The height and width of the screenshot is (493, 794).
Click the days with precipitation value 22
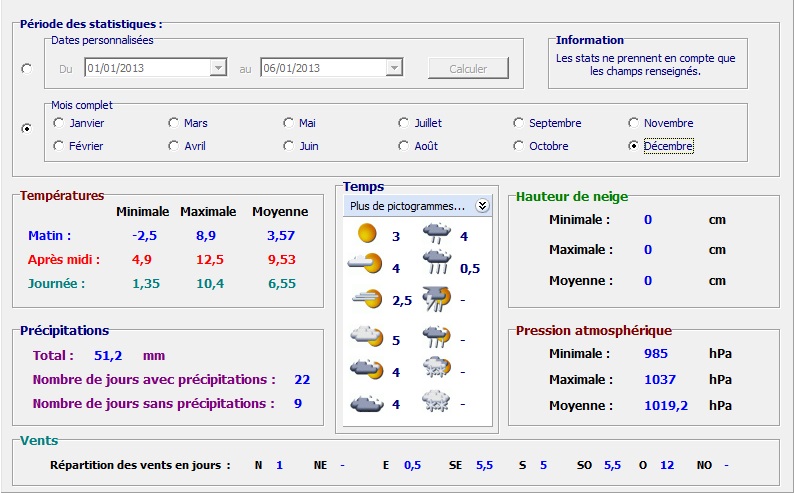pos(302,380)
